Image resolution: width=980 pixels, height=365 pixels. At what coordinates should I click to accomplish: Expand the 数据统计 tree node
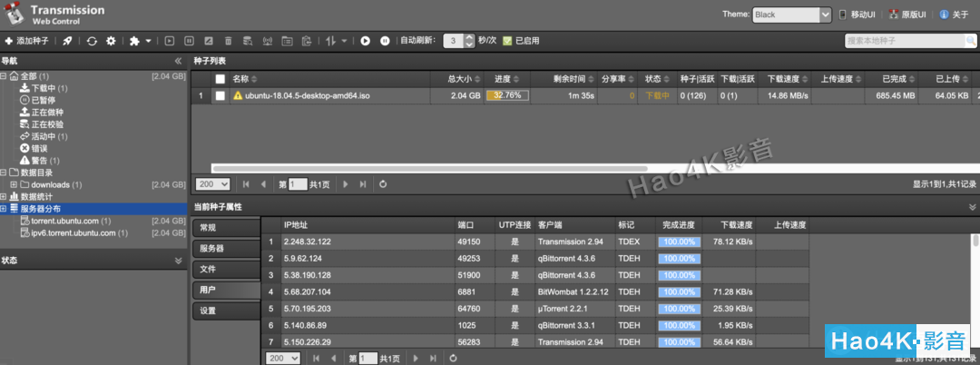click(x=4, y=196)
